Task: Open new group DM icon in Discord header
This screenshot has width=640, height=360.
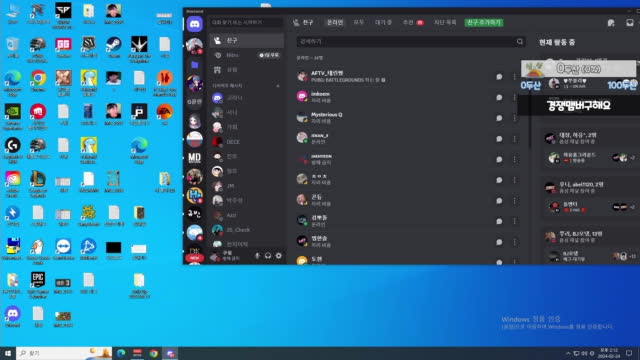Action: [611, 23]
